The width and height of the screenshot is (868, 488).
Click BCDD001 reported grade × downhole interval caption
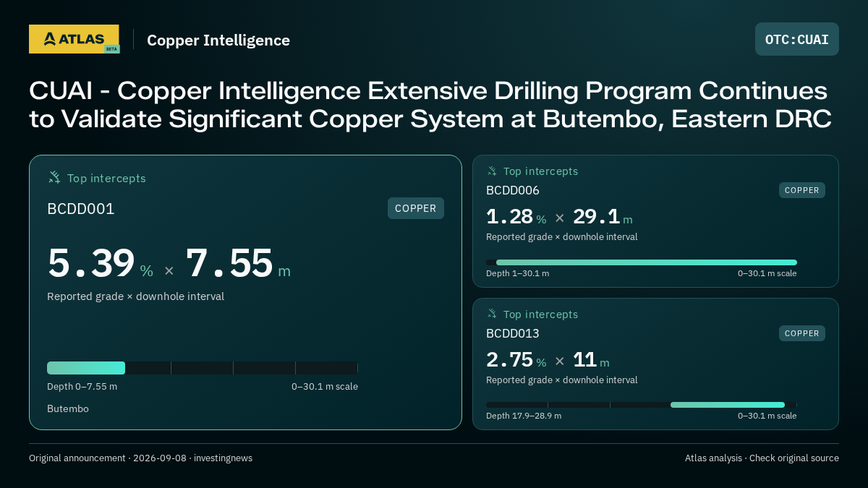click(135, 296)
